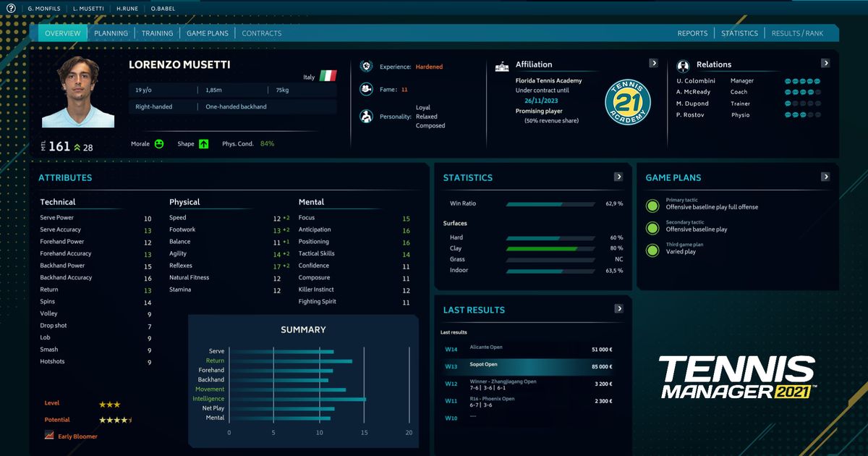Click the ranking up arrow icon
Screen dimensions: 868x456
click(77, 147)
